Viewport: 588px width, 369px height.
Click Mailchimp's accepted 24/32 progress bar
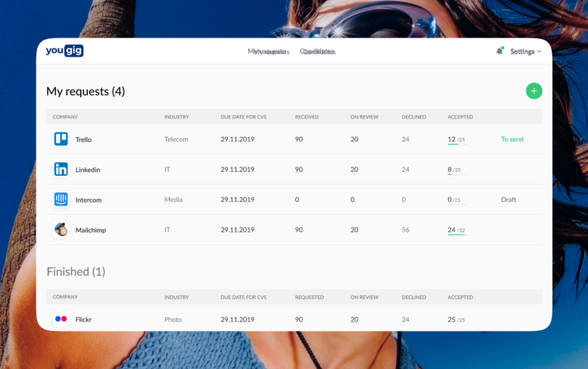coord(457,235)
